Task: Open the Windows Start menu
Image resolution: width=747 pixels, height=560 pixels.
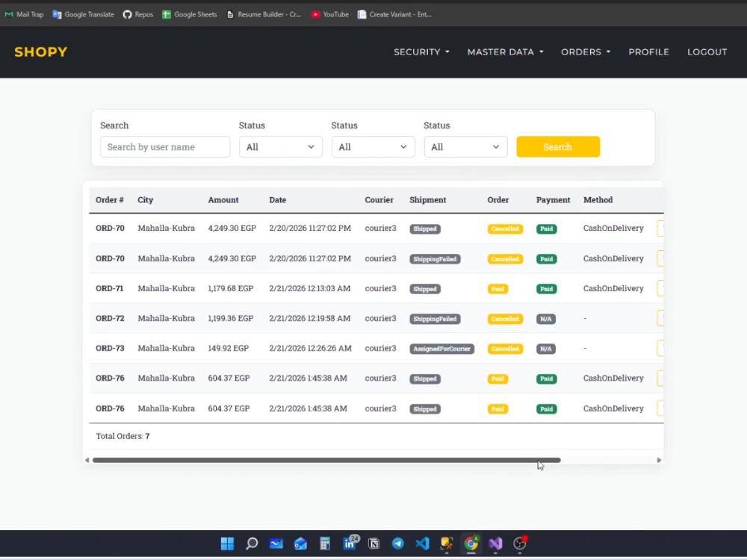Action: [227, 544]
